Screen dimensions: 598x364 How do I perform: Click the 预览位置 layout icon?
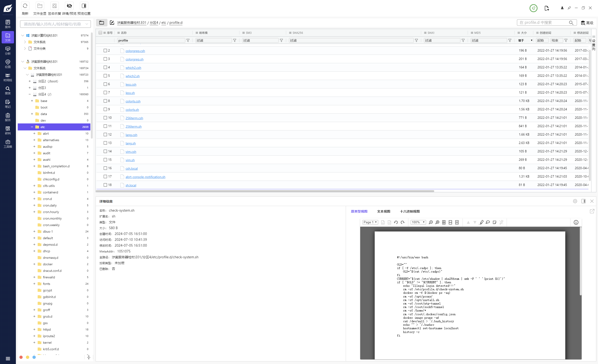tap(84, 6)
